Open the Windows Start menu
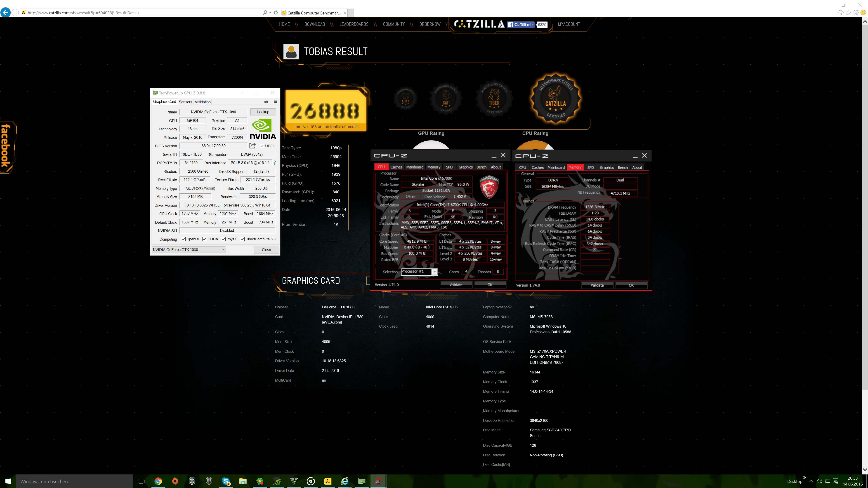Viewport: 868px width, 488px height. (8, 481)
